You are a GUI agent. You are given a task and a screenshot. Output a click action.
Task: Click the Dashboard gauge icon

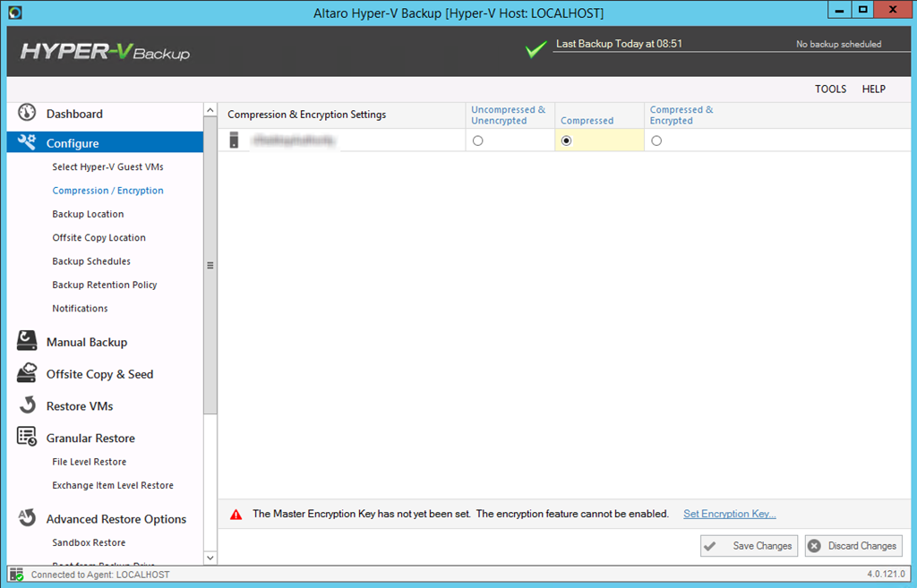coord(27,112)
